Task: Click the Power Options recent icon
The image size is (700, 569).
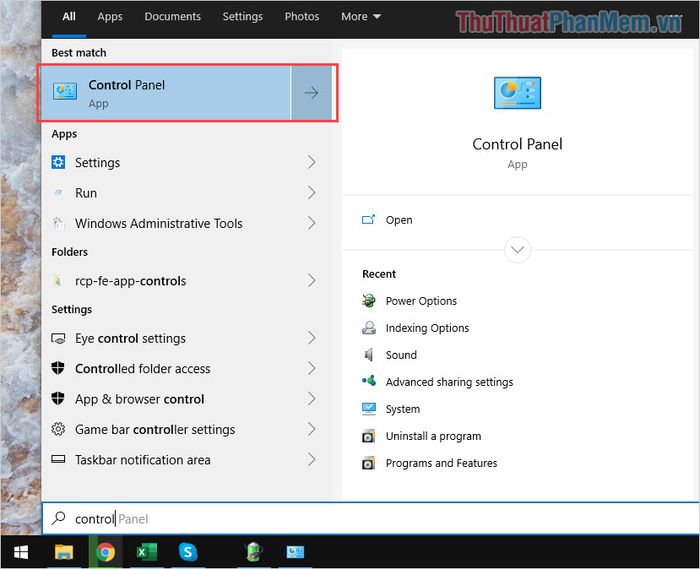Action: (369, 301)
